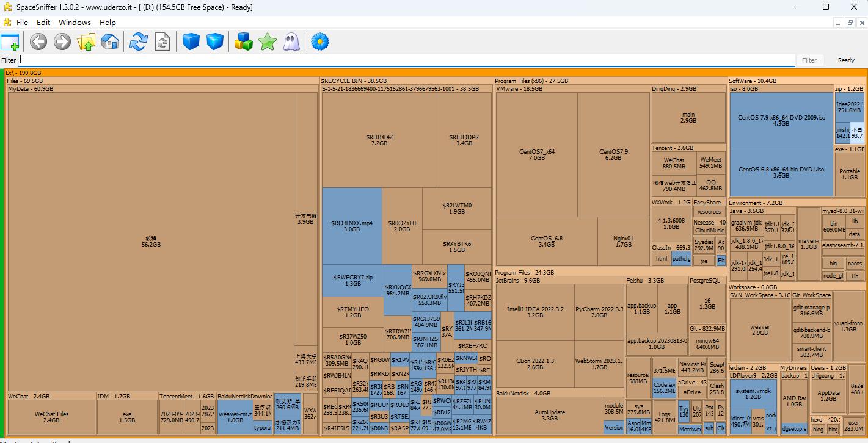This screenshot has height=443, width=868.
Task: Select the WeChat Files 2.4GB block
Action: pyautogui.click(x=51, y=417)
